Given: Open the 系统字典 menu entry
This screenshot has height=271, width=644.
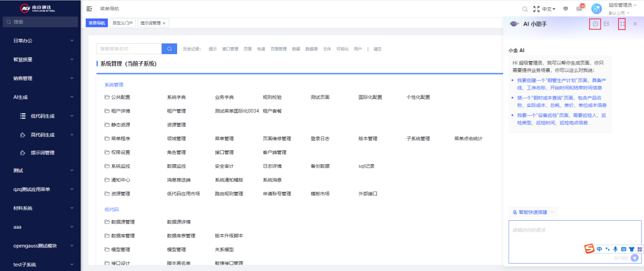Looking at the screenshot, I should click(x=176, y=97).
